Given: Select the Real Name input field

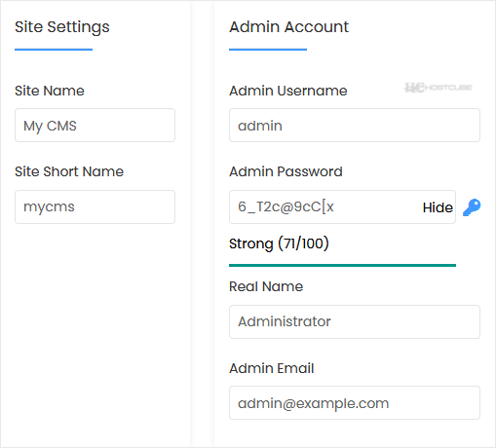Looking at the screenshot, I should pyautogui.click(x=355, y=321).
